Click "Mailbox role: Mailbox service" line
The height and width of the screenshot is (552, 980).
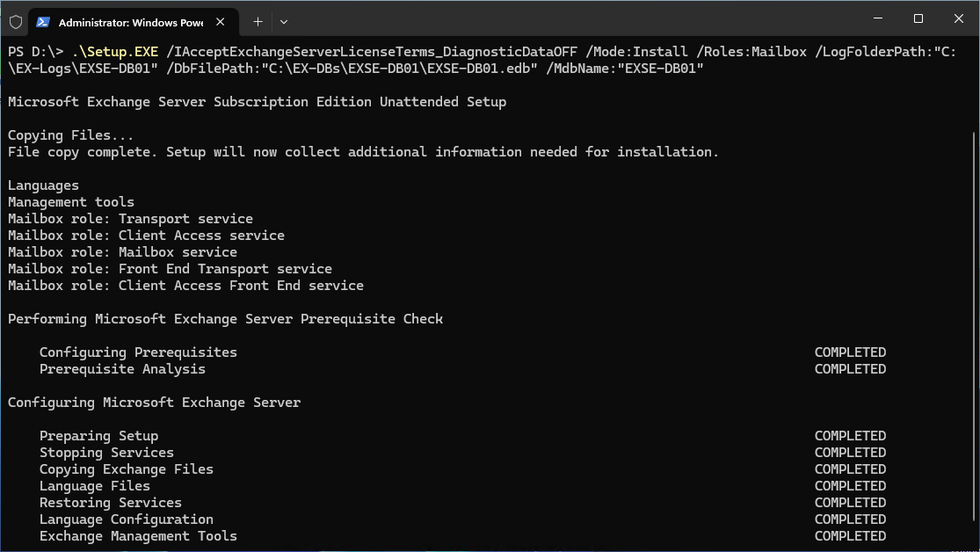122,252
